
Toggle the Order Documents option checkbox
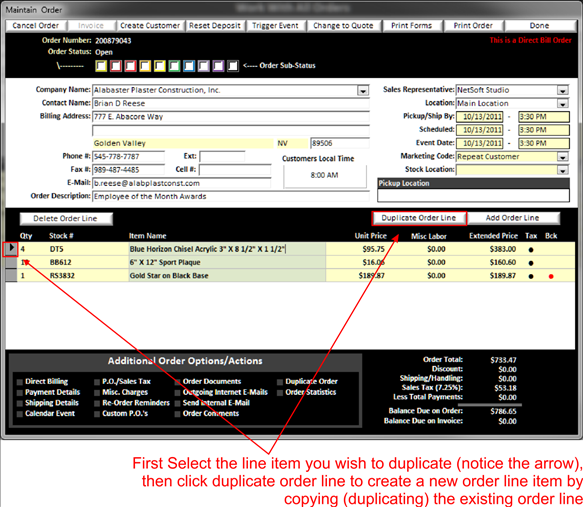coord(177,382)
